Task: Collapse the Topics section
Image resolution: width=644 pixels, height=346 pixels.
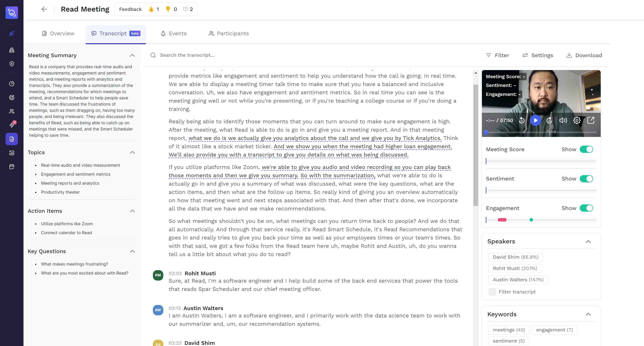Action: click(132, 152)
